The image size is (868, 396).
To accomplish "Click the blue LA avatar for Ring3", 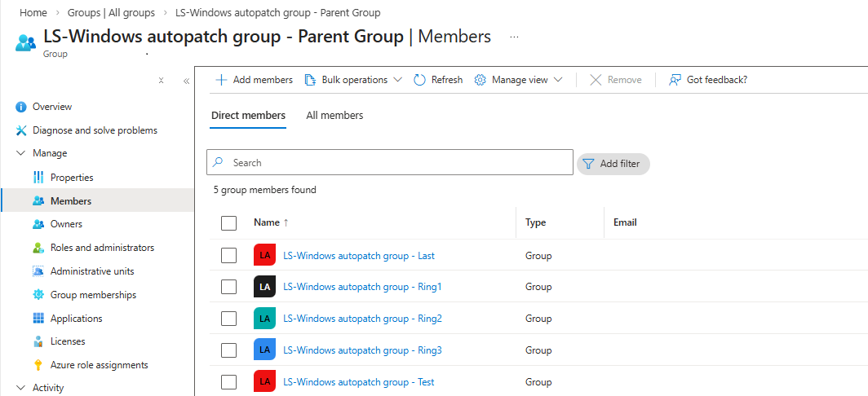I will 264,350.
